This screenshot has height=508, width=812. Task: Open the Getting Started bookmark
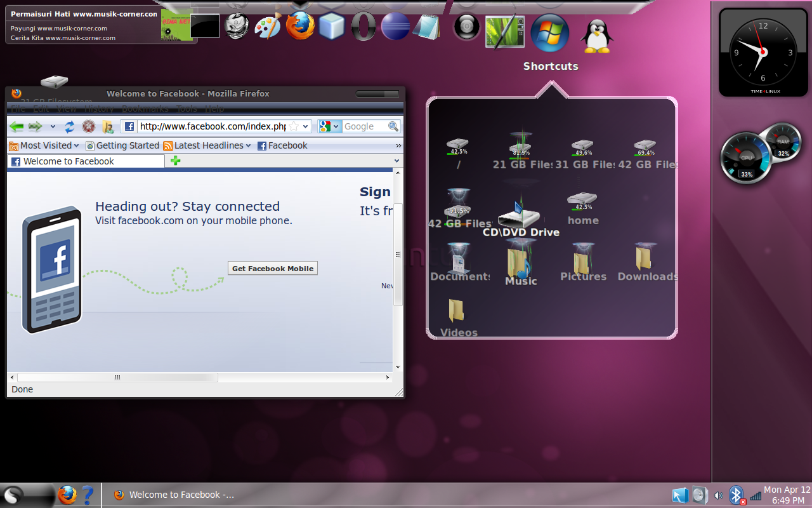tap(122, 145)
